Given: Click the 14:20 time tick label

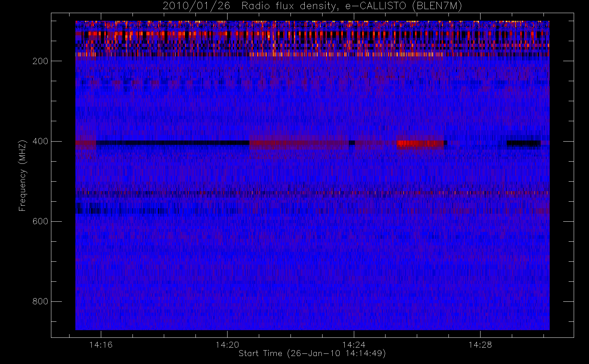Looking at the screenshot, I should (227, 345).
